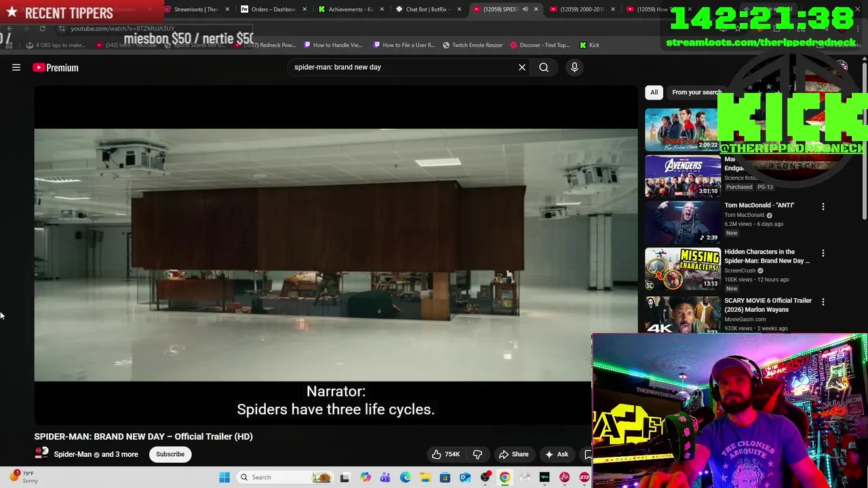The height and width of the screenshot is (488, 868).
Task: Close the Chat Bot BotRix tab
Action: (x=459, y=9)
